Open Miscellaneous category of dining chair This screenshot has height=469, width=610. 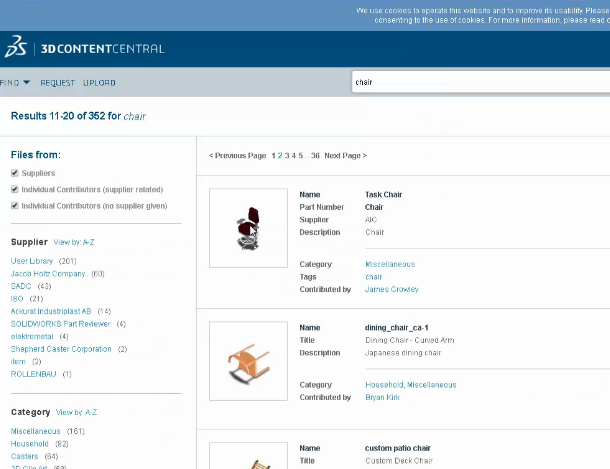click(x=431, y=385)
